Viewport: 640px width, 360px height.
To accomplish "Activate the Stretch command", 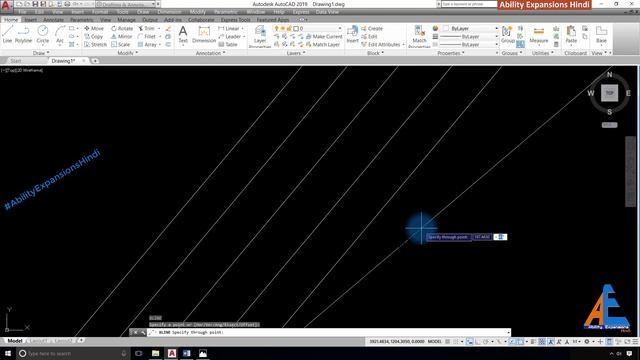I will (96, 44).
